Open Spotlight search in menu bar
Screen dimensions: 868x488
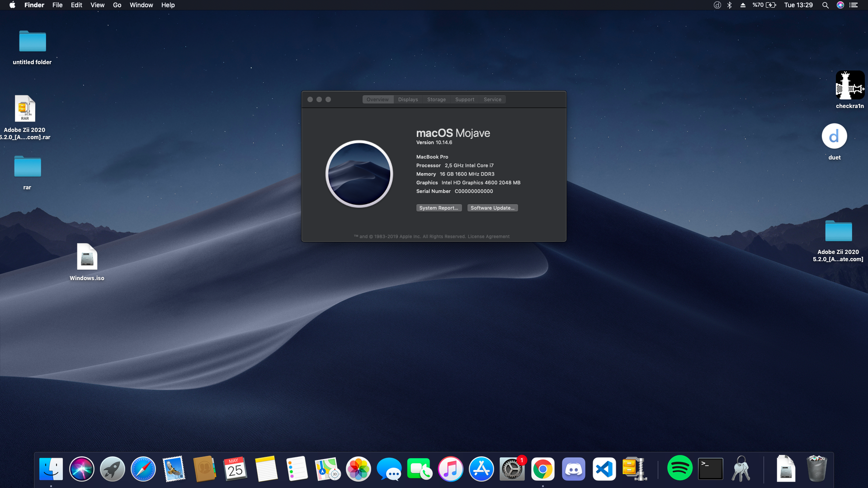(x=825, y=5)
